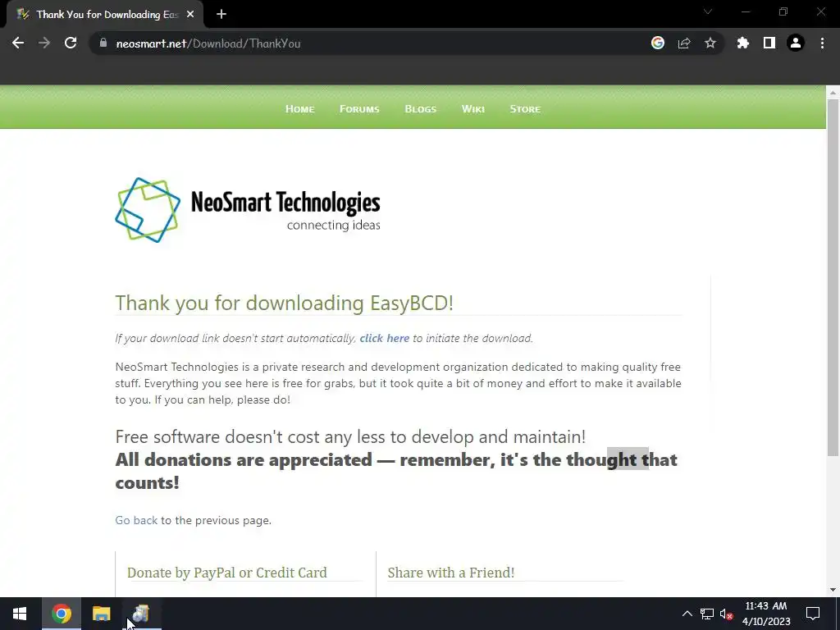840x630 pixels.
Task: Click the browser forward arrow
Action: 44,43
